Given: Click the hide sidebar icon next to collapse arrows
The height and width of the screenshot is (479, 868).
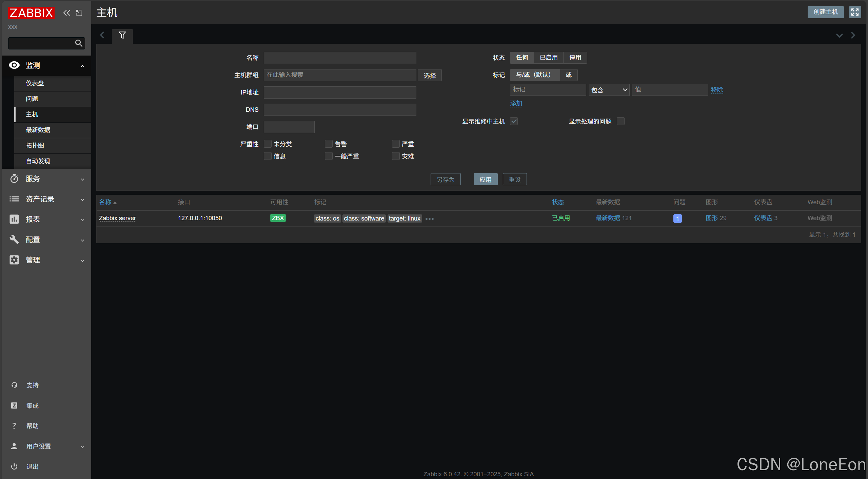Looking at the screenshot, I should 79,13.
